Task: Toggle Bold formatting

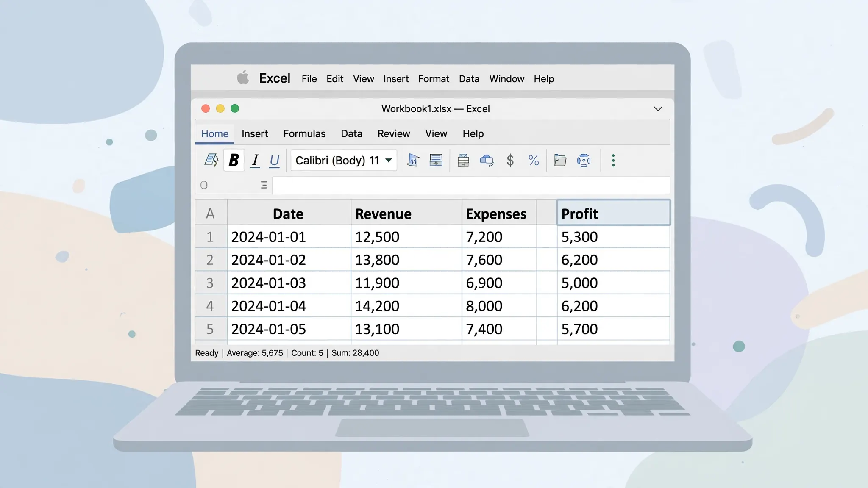Action: (234, 160)
